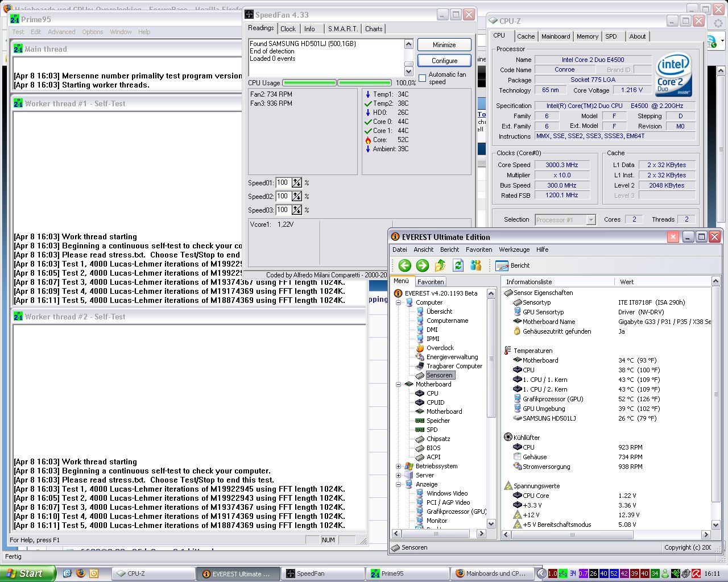Click the SpeedFan log scrollbar down arrow
728x582 pixels.
(x=408, y=72)
